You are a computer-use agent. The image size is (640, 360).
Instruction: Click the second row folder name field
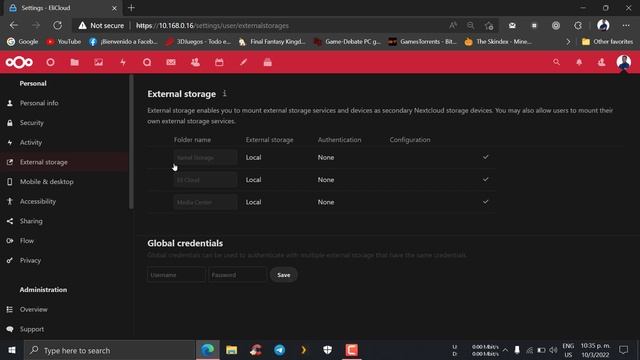point(205,180)
